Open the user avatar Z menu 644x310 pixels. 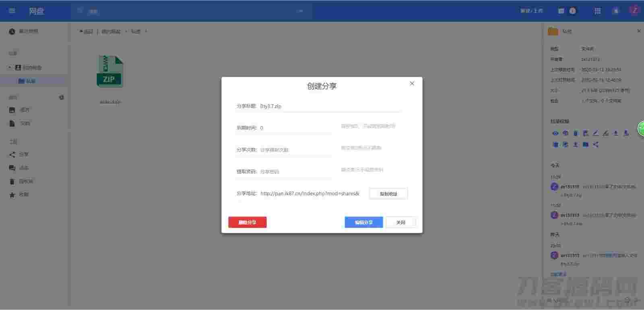click(x=635, y=11)
